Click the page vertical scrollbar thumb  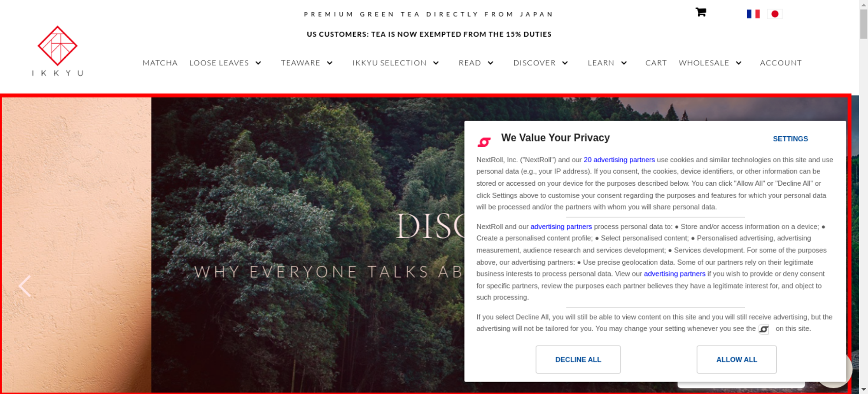pos(863,24)
